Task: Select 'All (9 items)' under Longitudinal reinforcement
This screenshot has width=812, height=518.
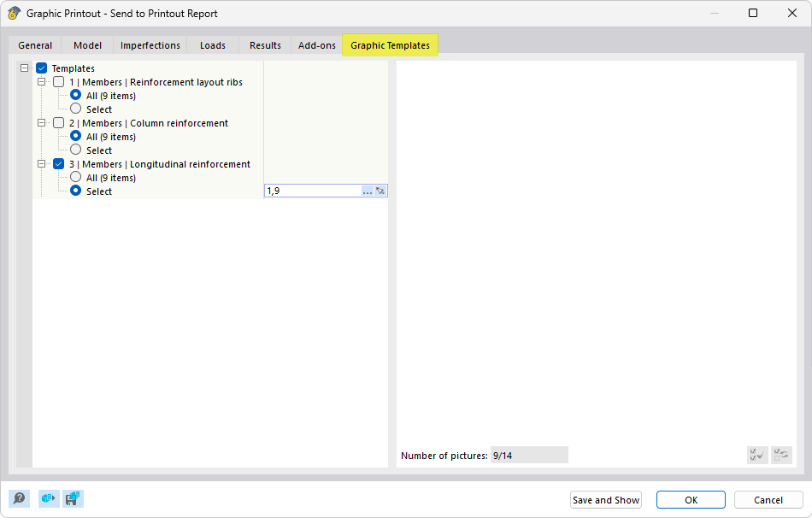Action: [76, 177]
